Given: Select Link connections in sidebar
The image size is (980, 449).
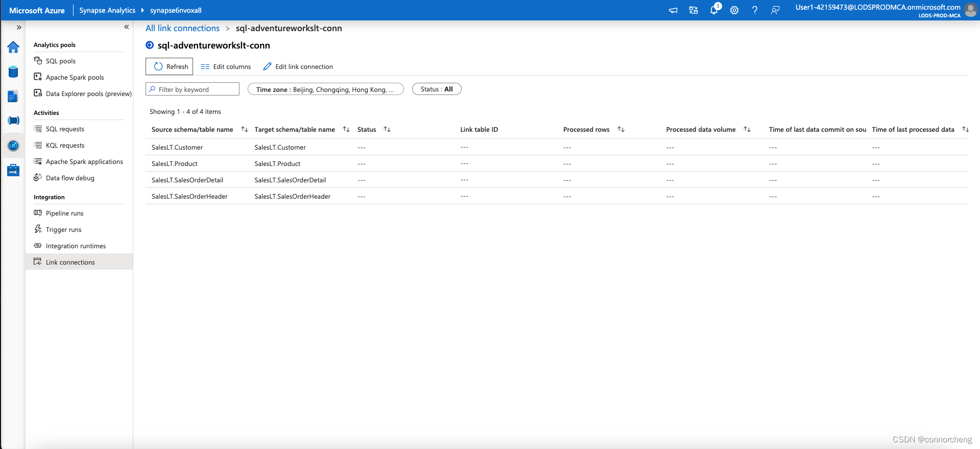Looking at the screenshot, I should coord(79,262).
